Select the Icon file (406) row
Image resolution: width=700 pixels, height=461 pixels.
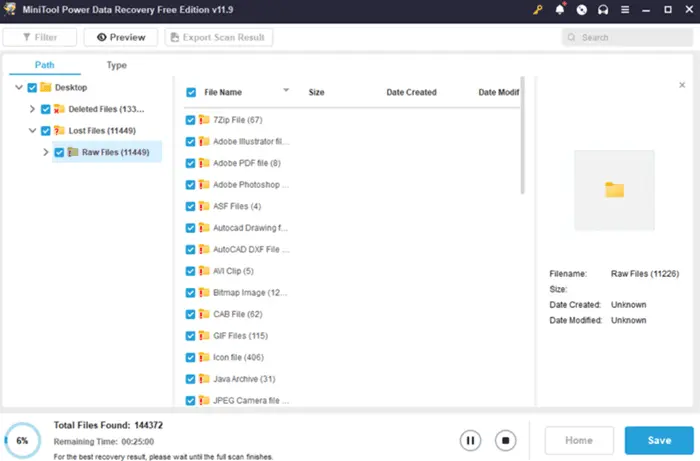pyautogui.click(x=351, y=357)
